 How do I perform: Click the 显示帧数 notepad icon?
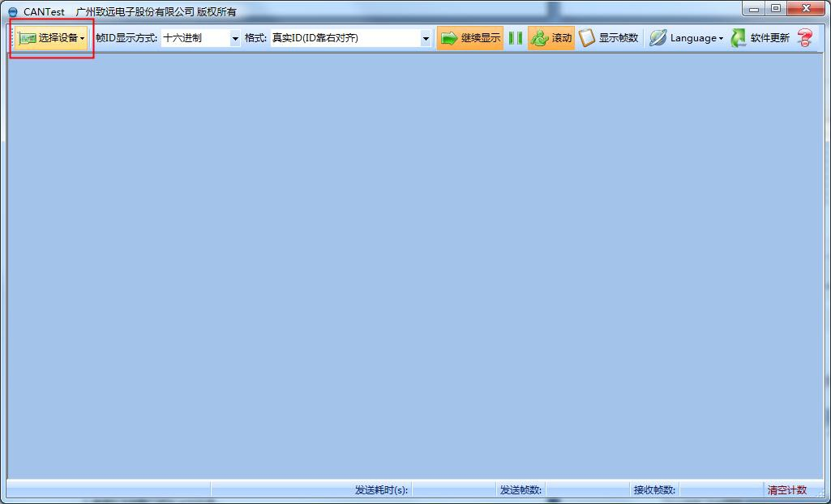click(x=587, y=38)
